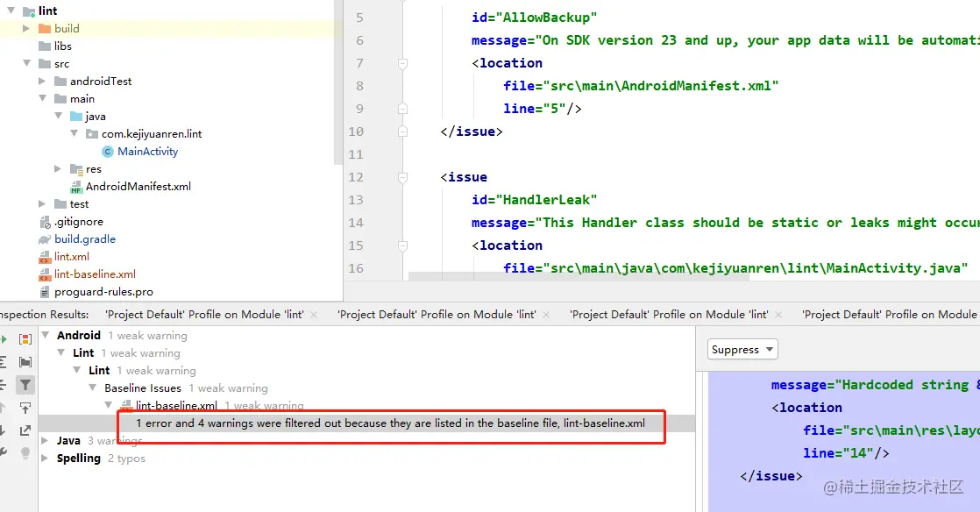980x512 pixels.
Task: Collapse the src folder arrow
Action: 26,63
